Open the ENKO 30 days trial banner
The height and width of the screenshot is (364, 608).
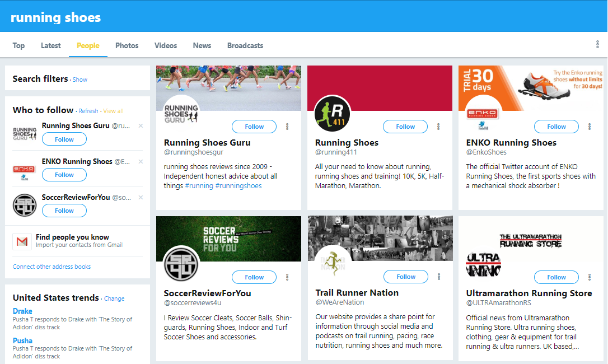click(530, 88)
